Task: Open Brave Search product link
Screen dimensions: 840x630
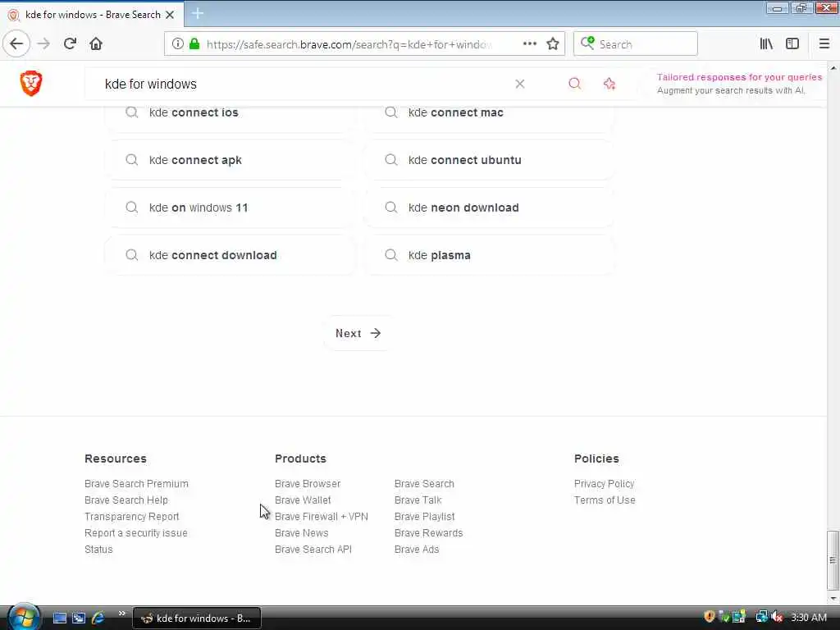Action: click(424, 484)
